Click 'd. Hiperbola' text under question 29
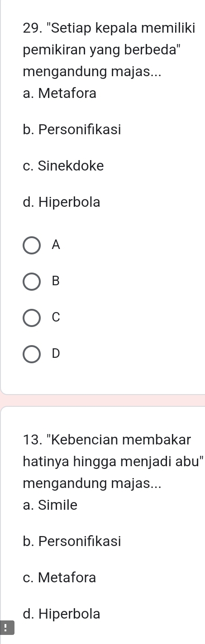Screen dimensions: 205x644 point(61,202)
